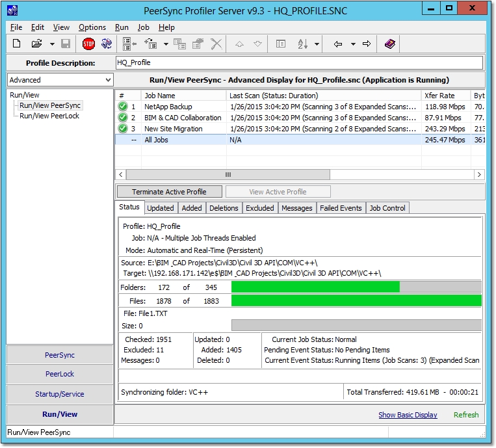Click the move job up arrow

[239, 44]
